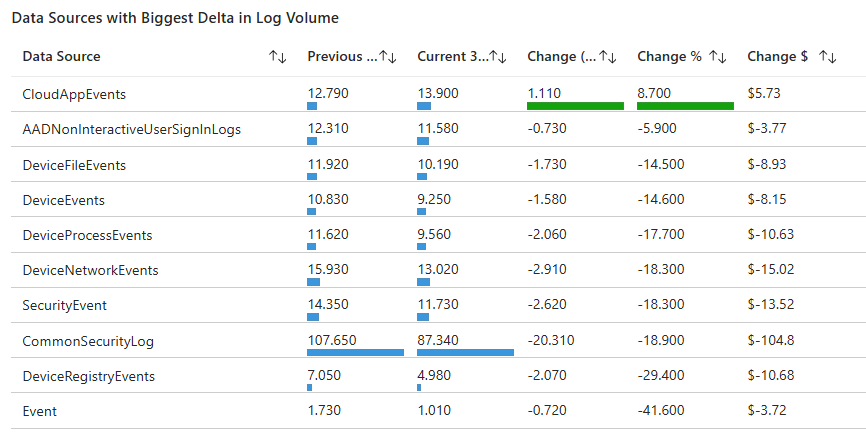Viewport: 866px width, 439px height.
Task: Select the SecurityEvent data source
Action: (x=64, y=305)
